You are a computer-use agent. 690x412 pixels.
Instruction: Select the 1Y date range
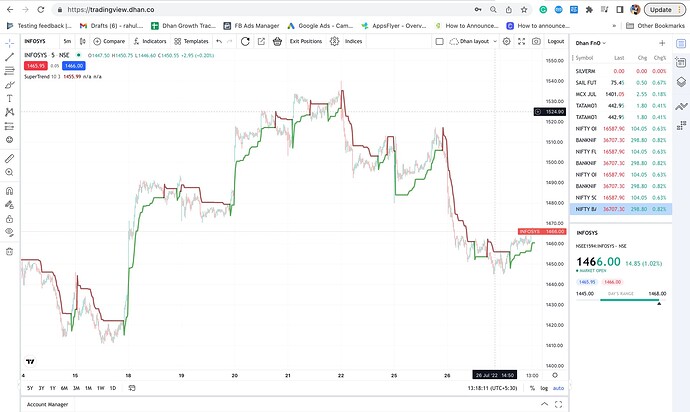53,388
